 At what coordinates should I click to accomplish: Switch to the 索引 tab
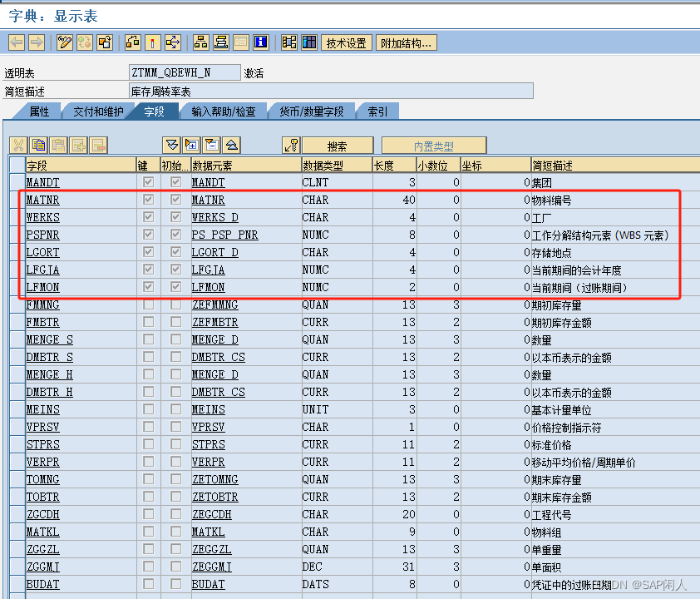tap(377, 111)
